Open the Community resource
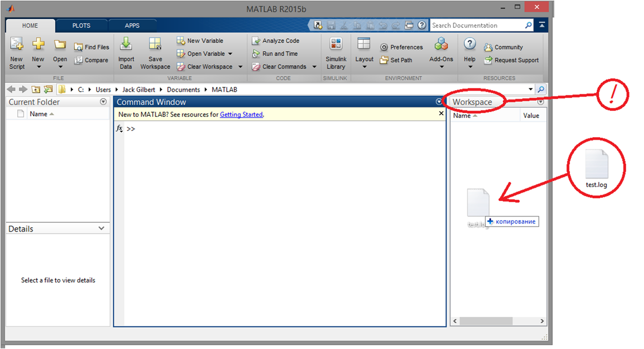The width and height of the screenshot is (644, 349). [x=503, y=47]
